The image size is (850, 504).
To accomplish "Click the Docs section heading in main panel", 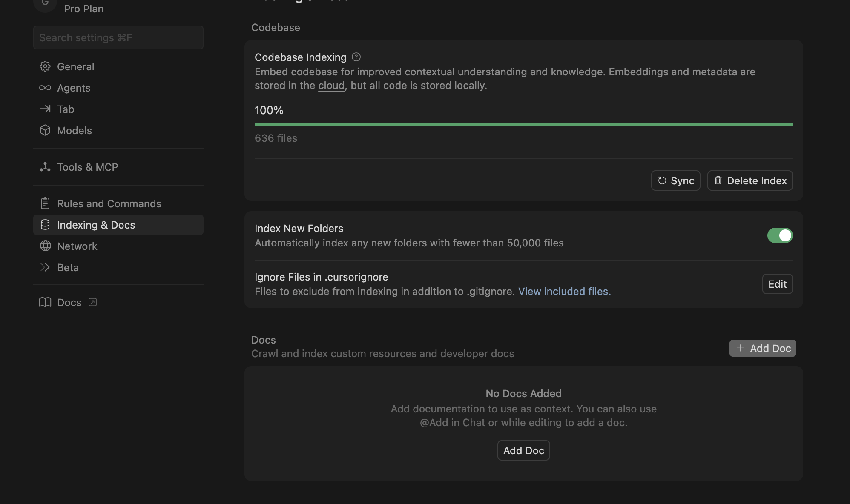I will click(264, 340).
